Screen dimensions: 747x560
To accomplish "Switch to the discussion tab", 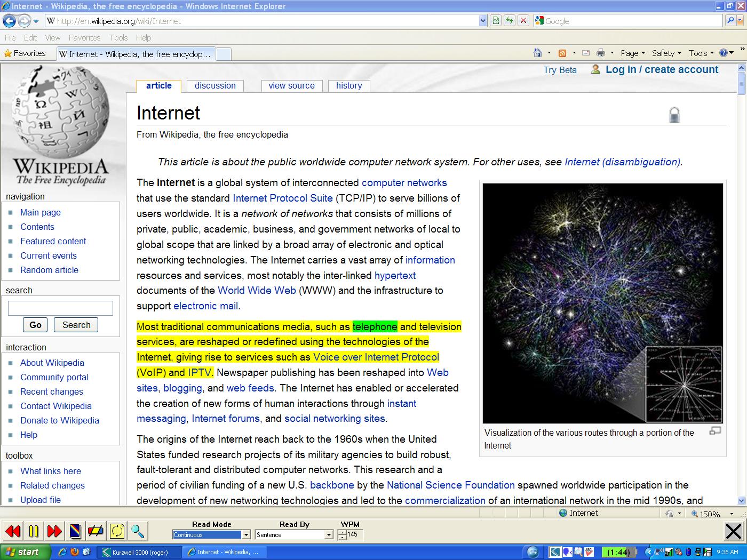I will pyautogui.click(x=215, y=85).
